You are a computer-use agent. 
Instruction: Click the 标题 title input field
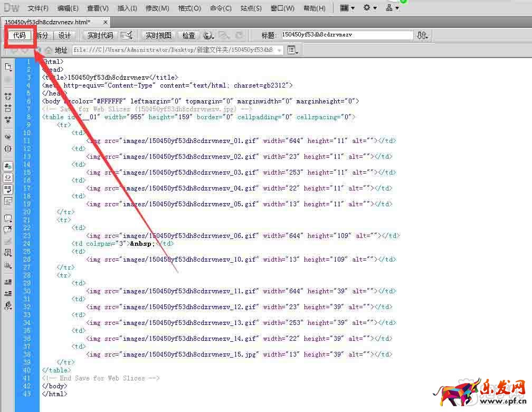click(346, 35)
